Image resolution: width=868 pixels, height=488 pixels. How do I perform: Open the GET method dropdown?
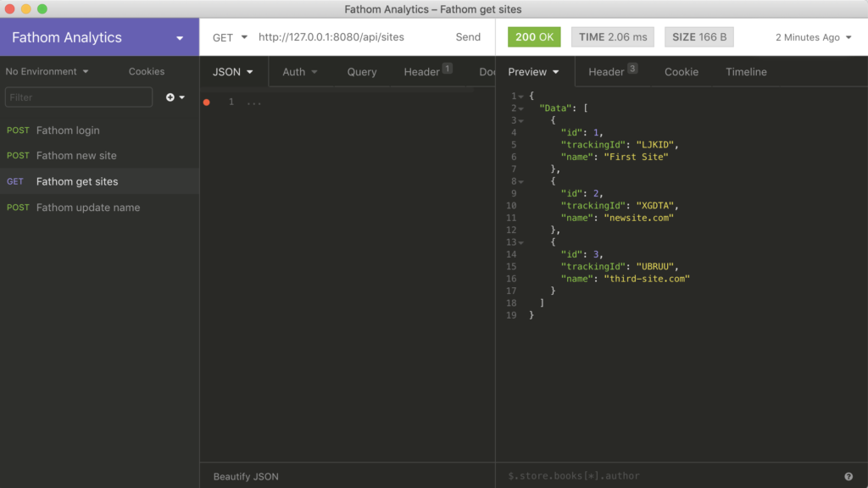point(231,37)
